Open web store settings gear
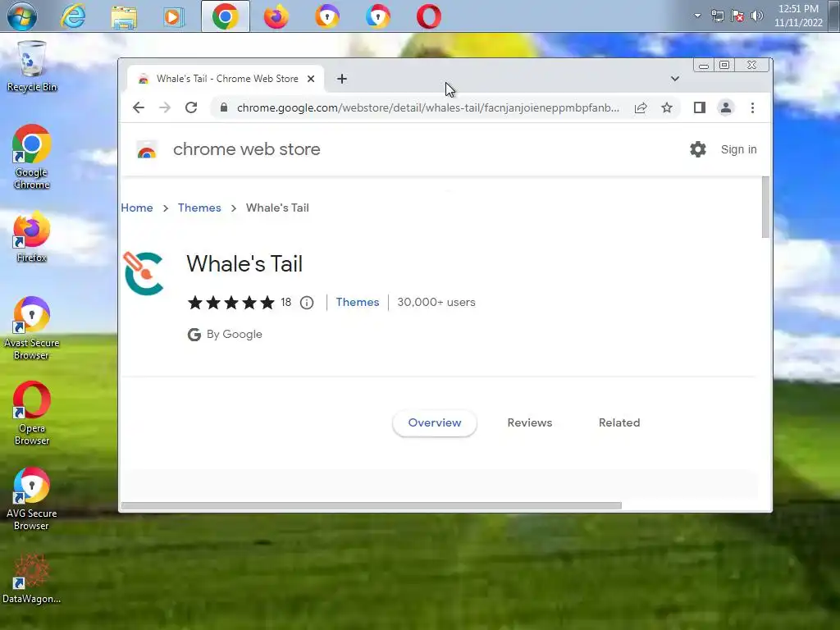Screen dimensions: 840x630 coord(697,149)
